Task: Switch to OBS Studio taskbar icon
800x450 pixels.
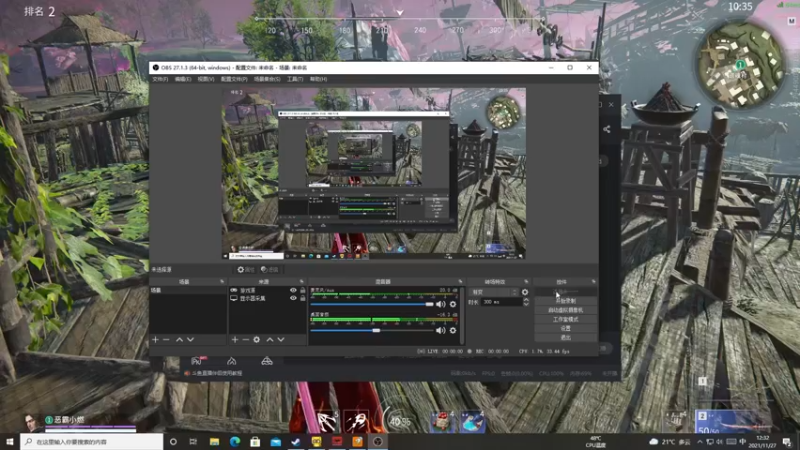Action: [x=378, y=442]
